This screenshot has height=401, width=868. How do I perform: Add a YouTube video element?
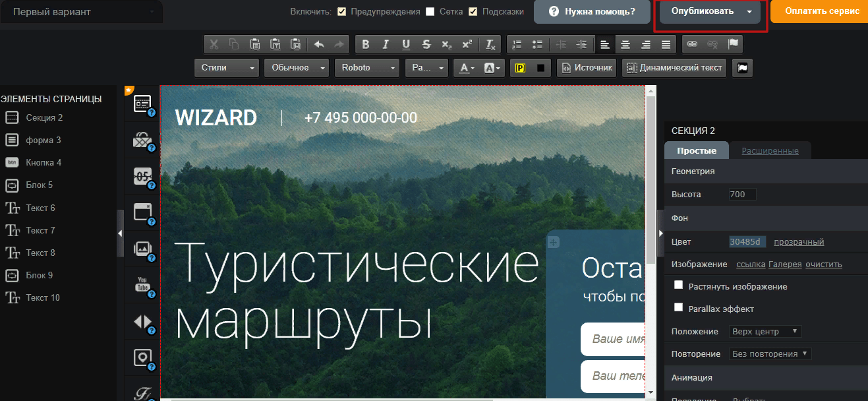(143, 284)
